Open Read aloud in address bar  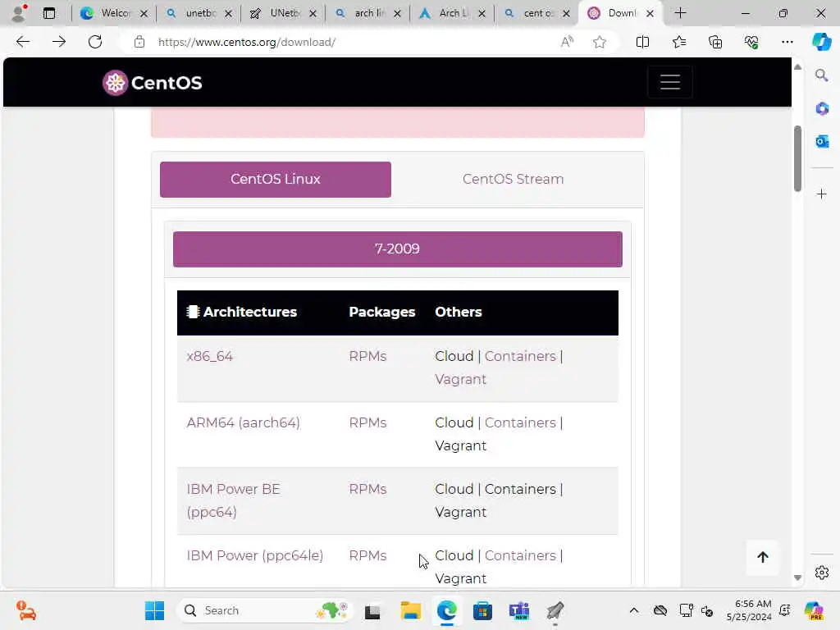pyautogui.click(x=567, y=42)
